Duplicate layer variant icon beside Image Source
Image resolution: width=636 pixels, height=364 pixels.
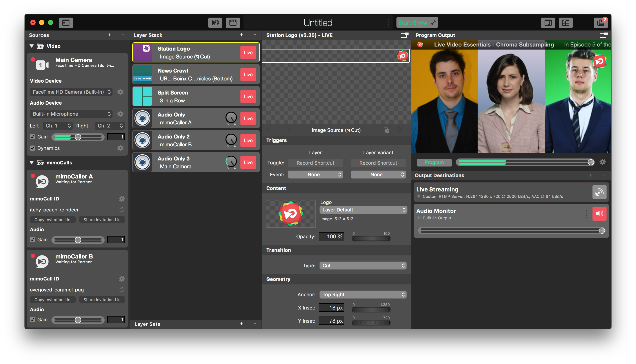pyautogui.click(x=386, y=130)
